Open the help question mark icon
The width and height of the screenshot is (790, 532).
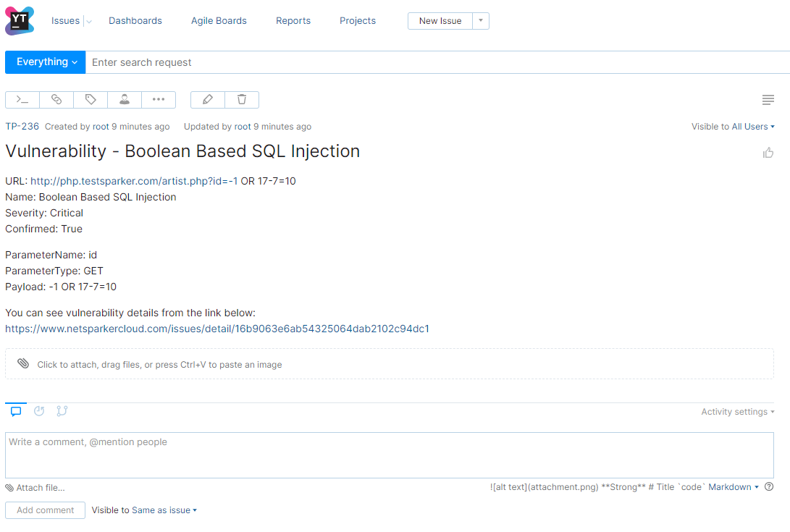(x=769, y=486)
